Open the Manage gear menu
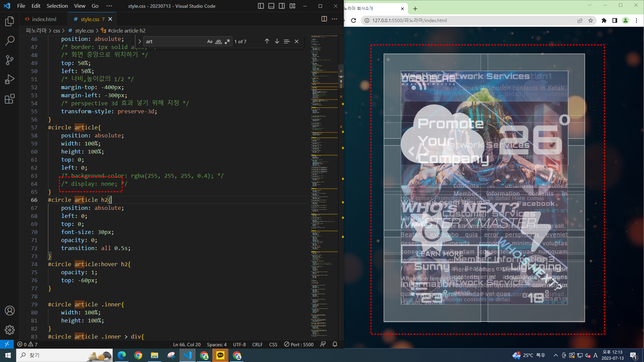This screenshot has height=362, width=644. coord(10,330)
